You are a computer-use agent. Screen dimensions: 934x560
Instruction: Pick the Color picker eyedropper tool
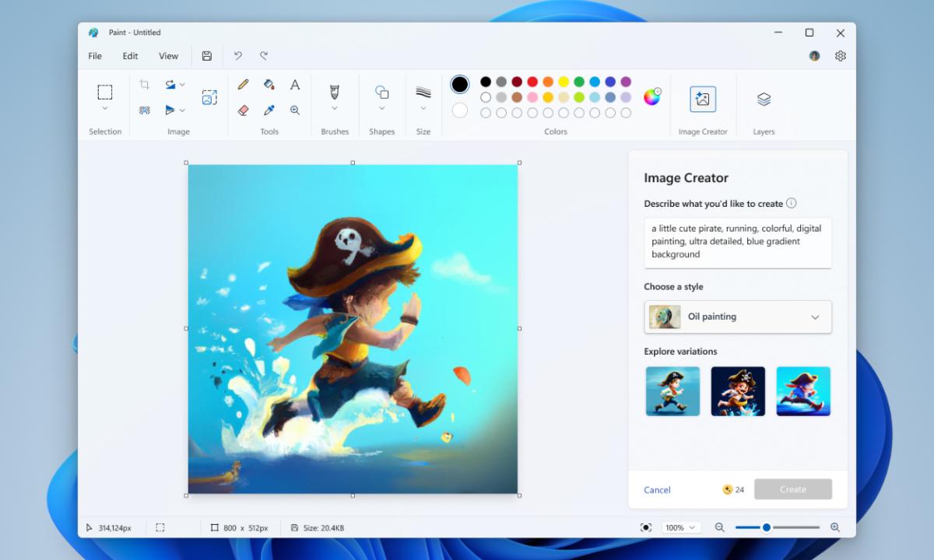pyautogui.click(x=269, y=110)
